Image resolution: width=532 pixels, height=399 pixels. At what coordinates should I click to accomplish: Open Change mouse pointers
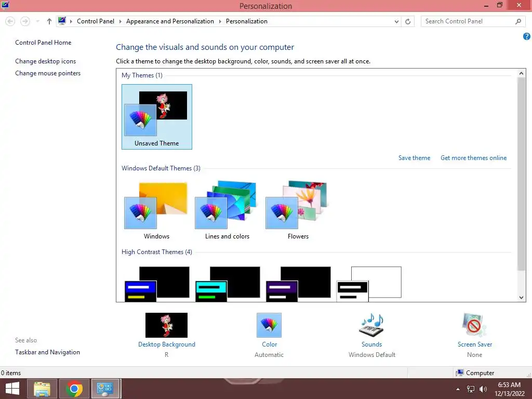tap(48, 73)
